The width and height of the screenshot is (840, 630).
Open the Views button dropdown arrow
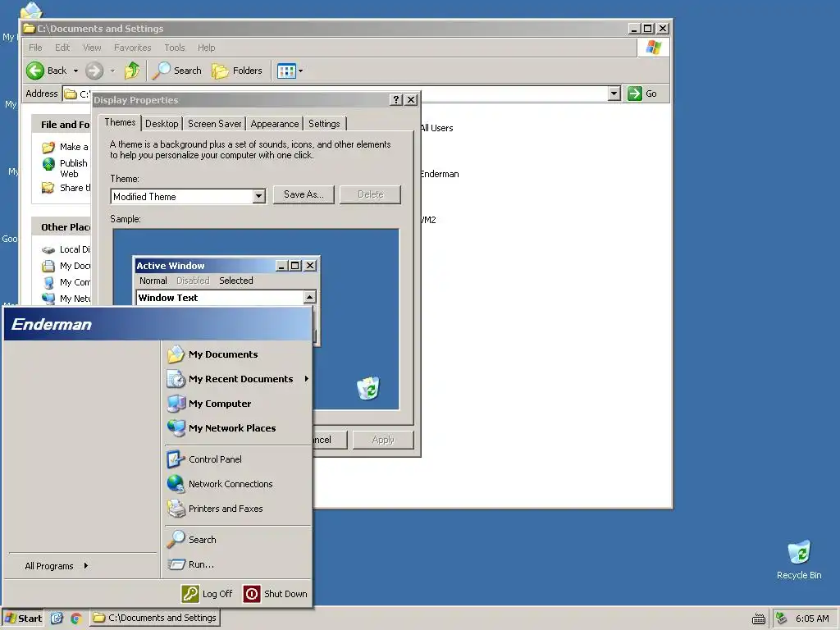[x=300, y=71]
